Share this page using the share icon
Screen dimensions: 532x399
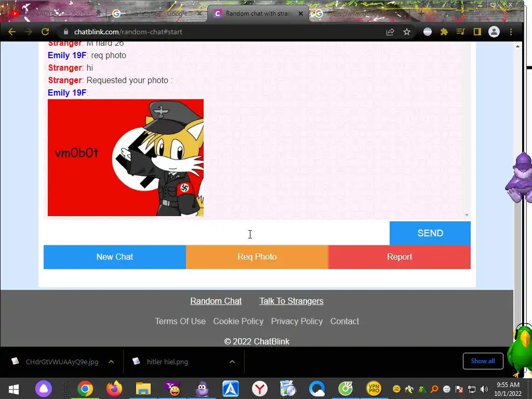click(x=390, y=32)
